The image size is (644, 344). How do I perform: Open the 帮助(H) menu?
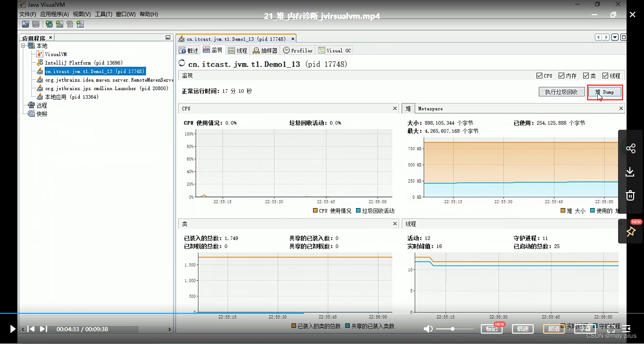pyautogui.click(x=149, y=14)
